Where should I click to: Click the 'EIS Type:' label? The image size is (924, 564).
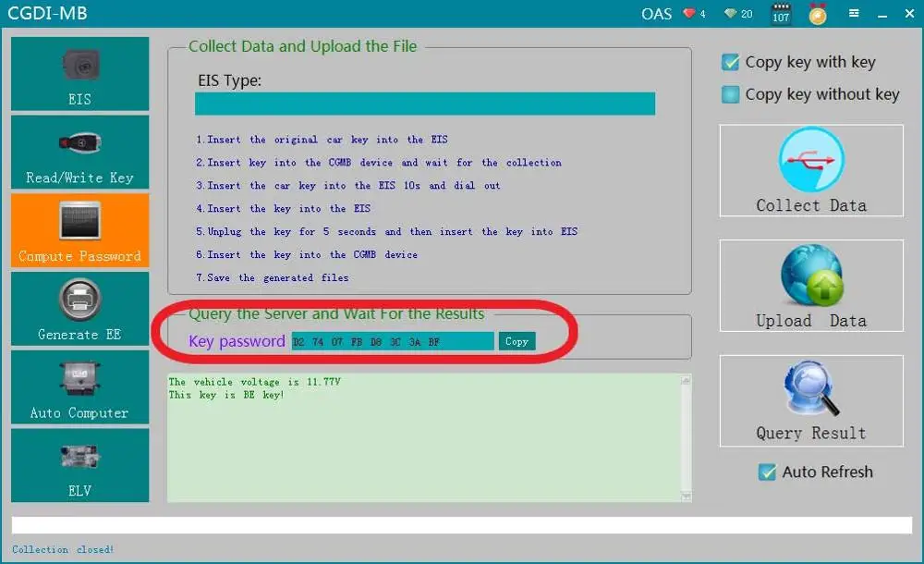pyautogui.click(x=229, y=80)
